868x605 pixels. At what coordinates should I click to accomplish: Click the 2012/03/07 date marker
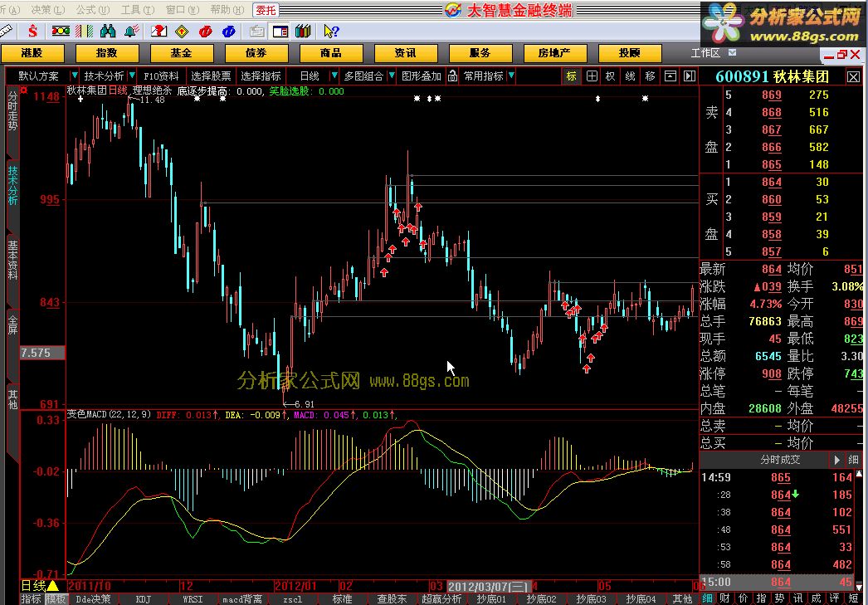tap(489, 586)
